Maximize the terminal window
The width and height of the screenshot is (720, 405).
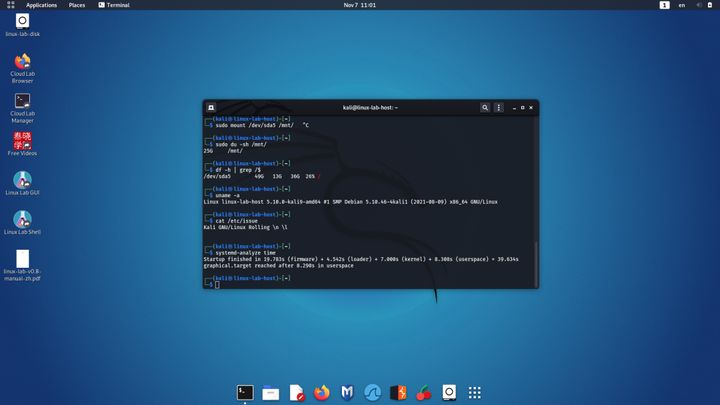pos(523,107)
